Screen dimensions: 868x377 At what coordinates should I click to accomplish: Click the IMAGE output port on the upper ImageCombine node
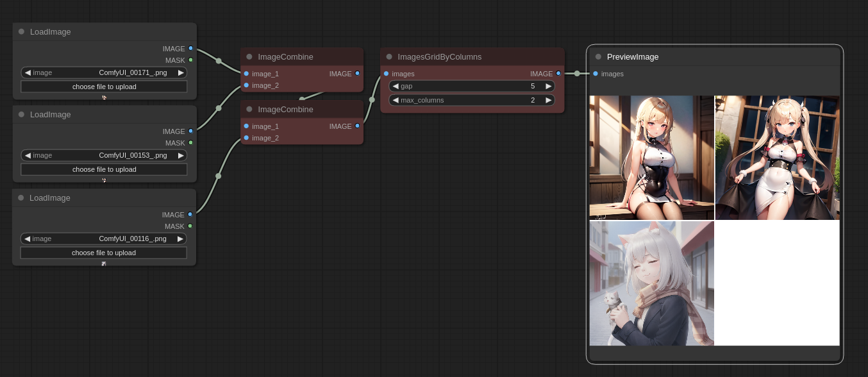357,73
